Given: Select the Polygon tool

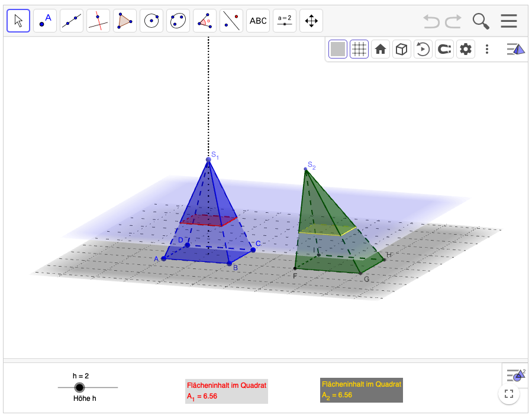Looking at the screenshot, I should pos(125,21).
